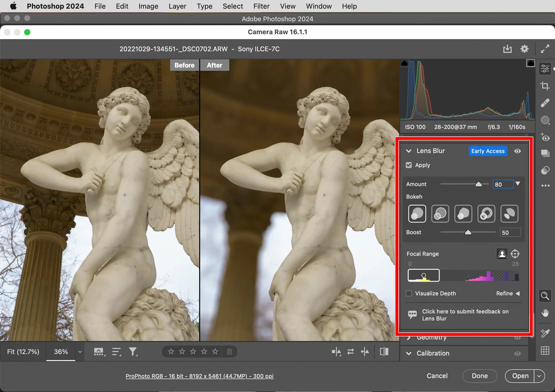Open the Window menu

(319, 6)
